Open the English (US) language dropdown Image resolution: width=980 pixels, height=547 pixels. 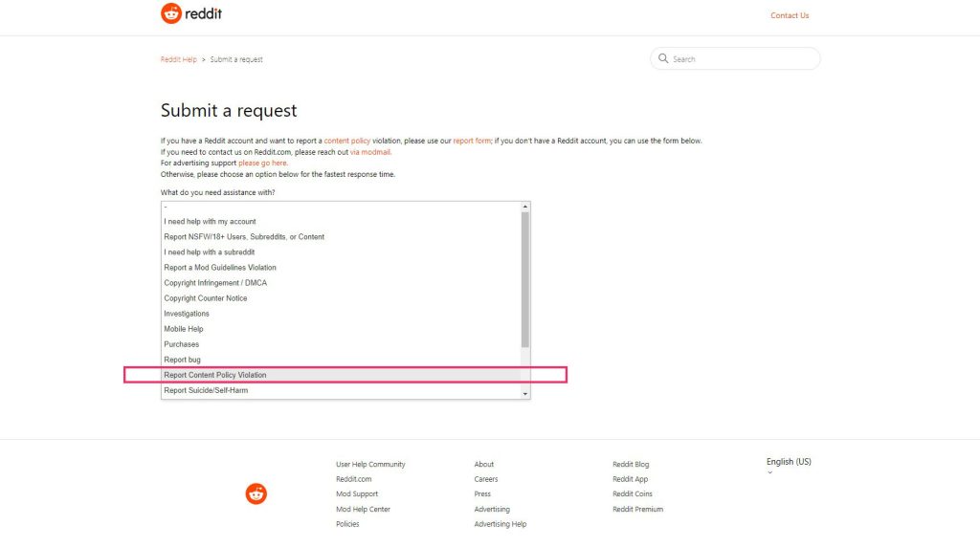[788, 463]
